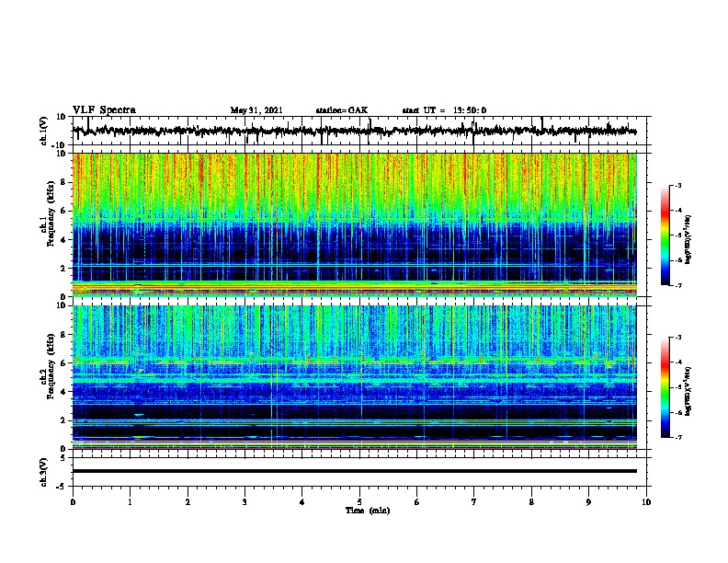Screen dimensions: 728x563
Task: Click the ch.3(V) axis label
Action: [x=44, y=472]
